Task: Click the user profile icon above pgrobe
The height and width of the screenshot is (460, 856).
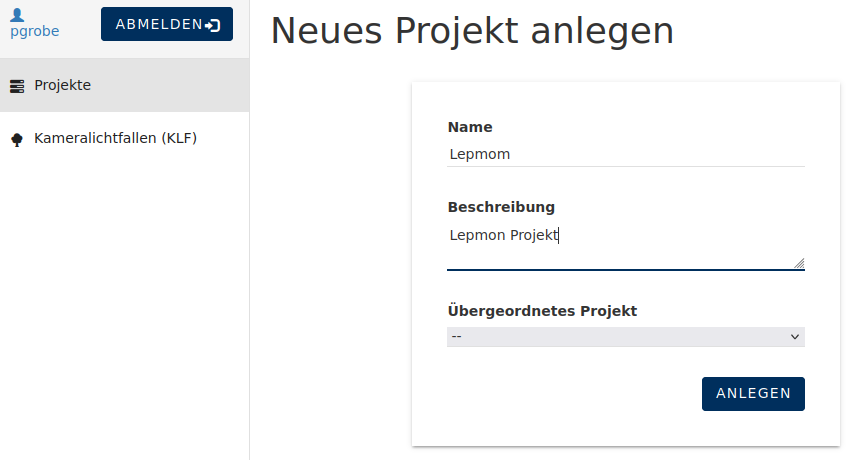Action: click(17, 15)
